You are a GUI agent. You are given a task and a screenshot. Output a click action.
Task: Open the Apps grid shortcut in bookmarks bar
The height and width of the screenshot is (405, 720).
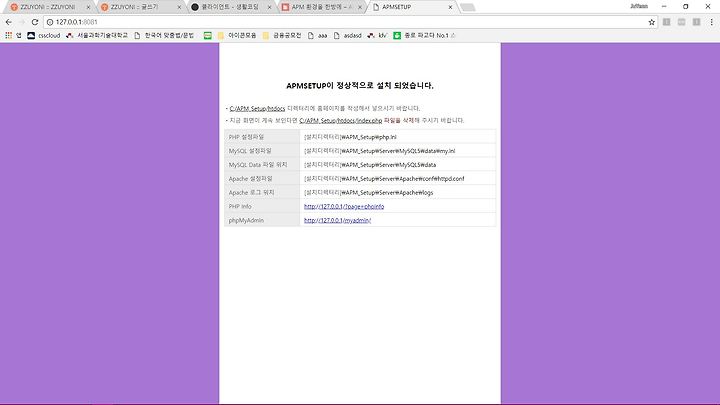[13, 35]
